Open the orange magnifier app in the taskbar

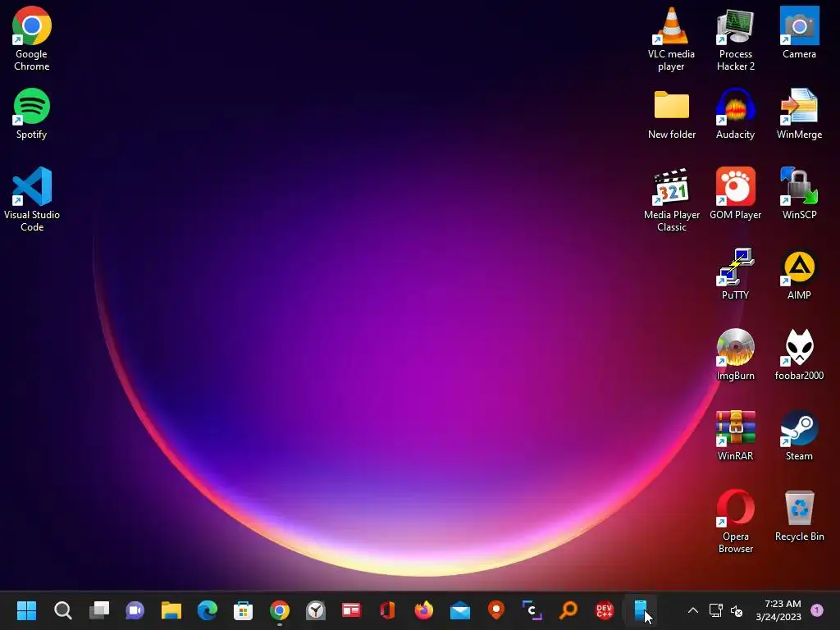(x=568, y=610)
